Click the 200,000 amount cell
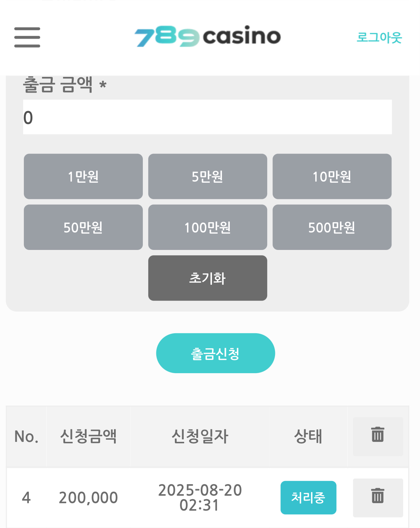Screen dimensions: 420x528 point(88,498)
